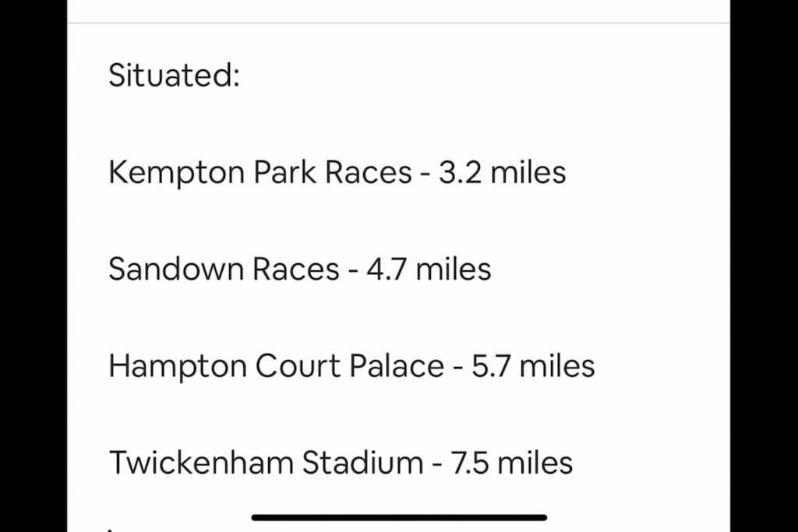Click the black letterbox area right of the page
The image size is (798, 532).
pyautogui.click(x=764, y=266)
